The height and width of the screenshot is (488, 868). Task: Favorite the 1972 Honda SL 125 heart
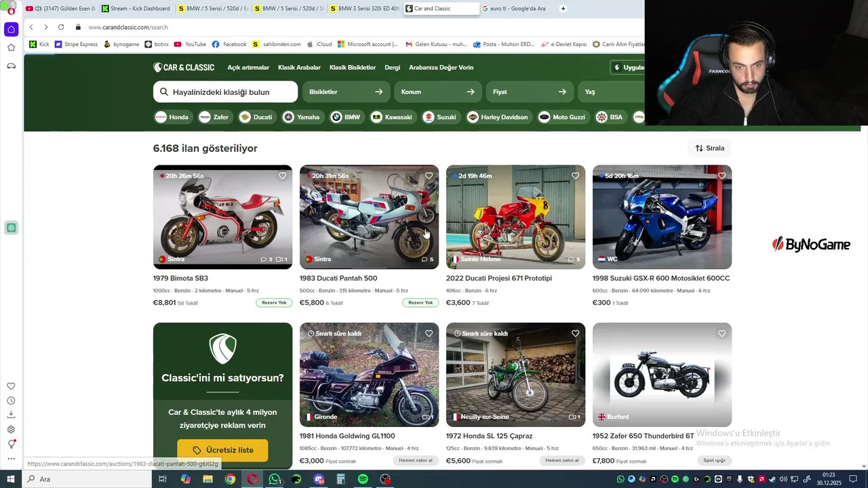click(x=575, y=333)
